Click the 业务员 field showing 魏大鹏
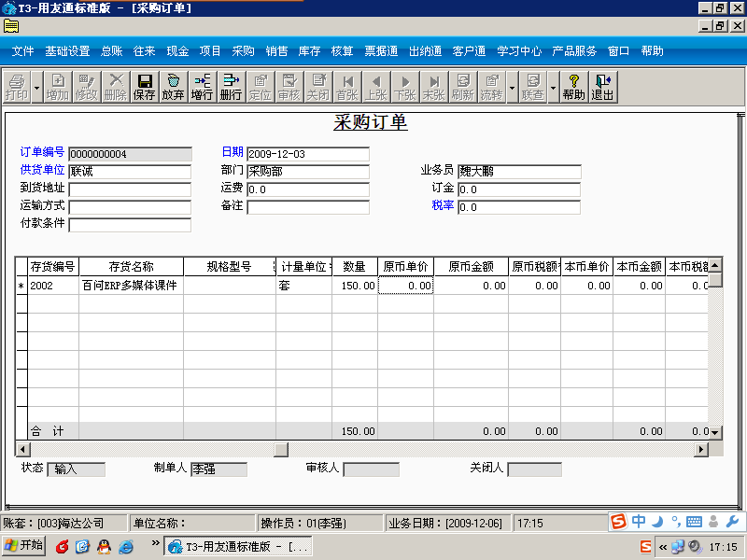747x560 pixels. pos(519,172)
